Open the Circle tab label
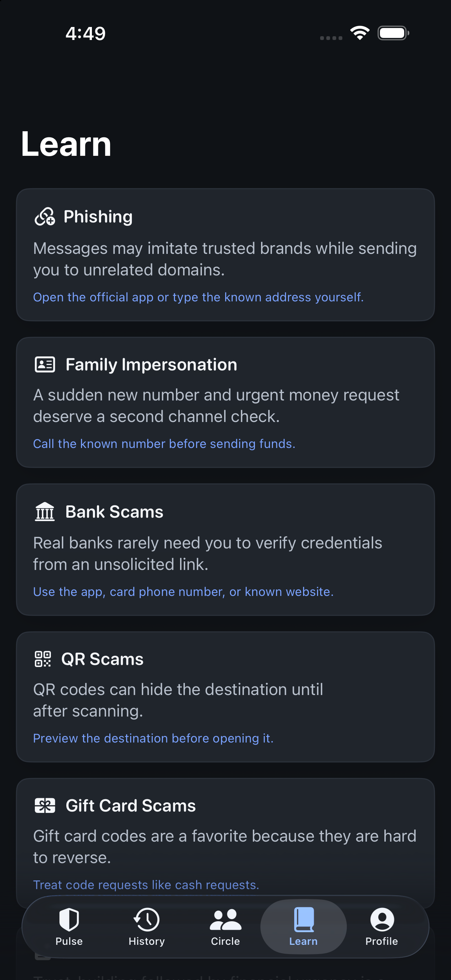The width and height of the screenshot is (451, 980). [x=225, y=941]
